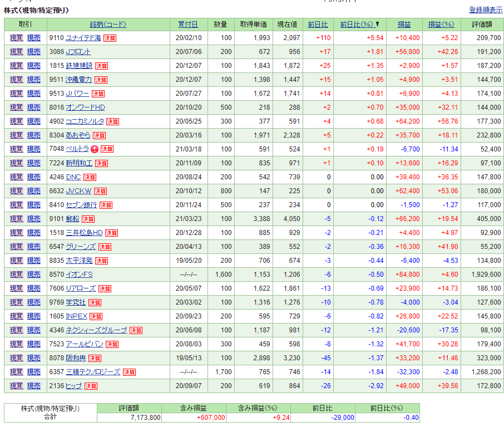Click 現売 in the 9101 郵船 row

34,219
